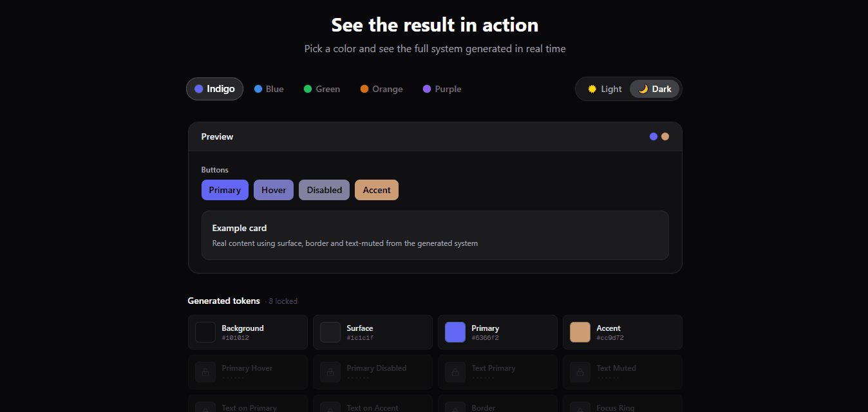Click the lock icon on Primary Disabled token
Screen dimensions: 868x412
330,371
